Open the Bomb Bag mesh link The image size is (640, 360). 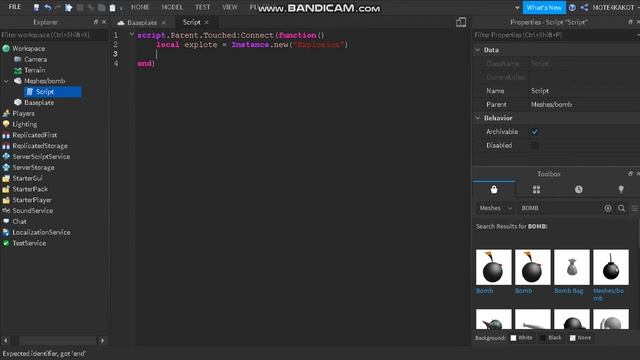(569, 291)
